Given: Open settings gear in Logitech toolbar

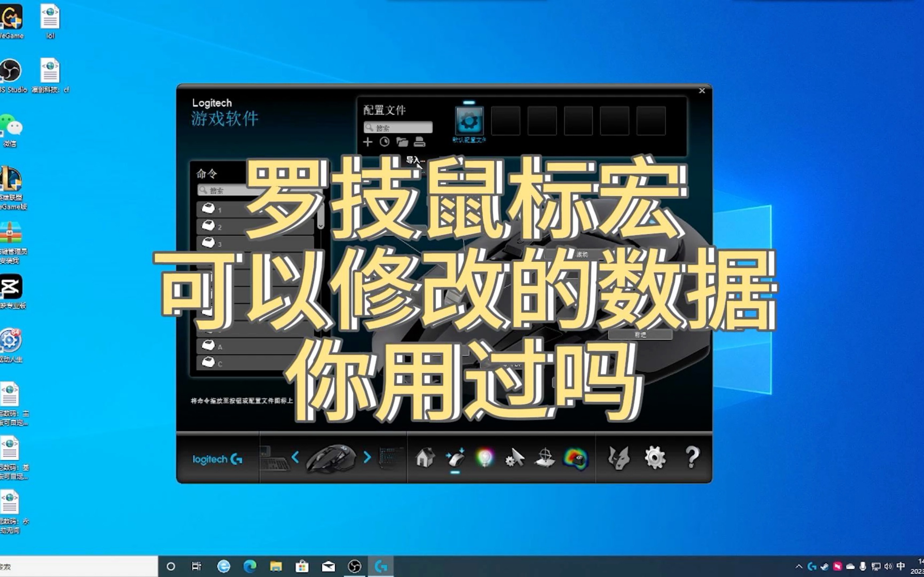Looking at the screenshot, I should [x=655, y=457].
